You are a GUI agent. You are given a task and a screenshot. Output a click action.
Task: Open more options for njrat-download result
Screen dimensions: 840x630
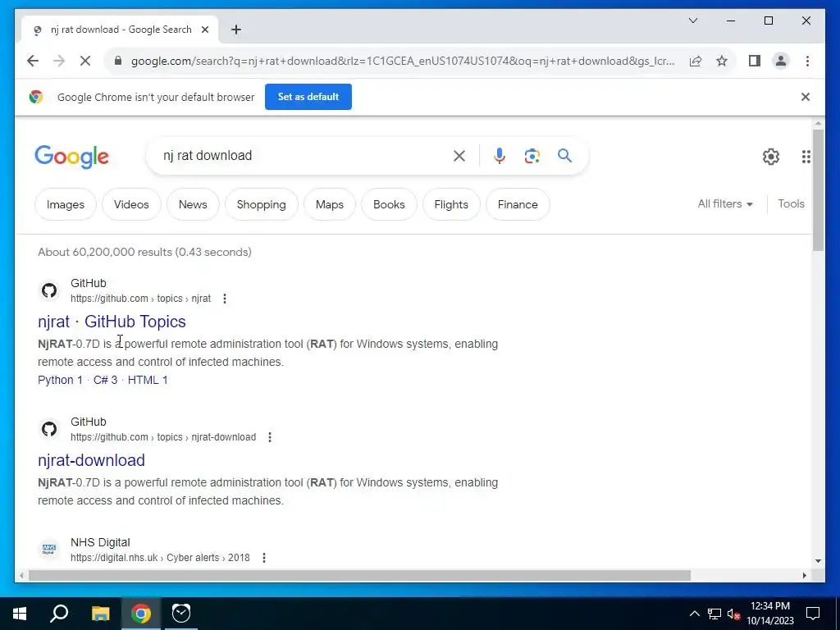269,437
